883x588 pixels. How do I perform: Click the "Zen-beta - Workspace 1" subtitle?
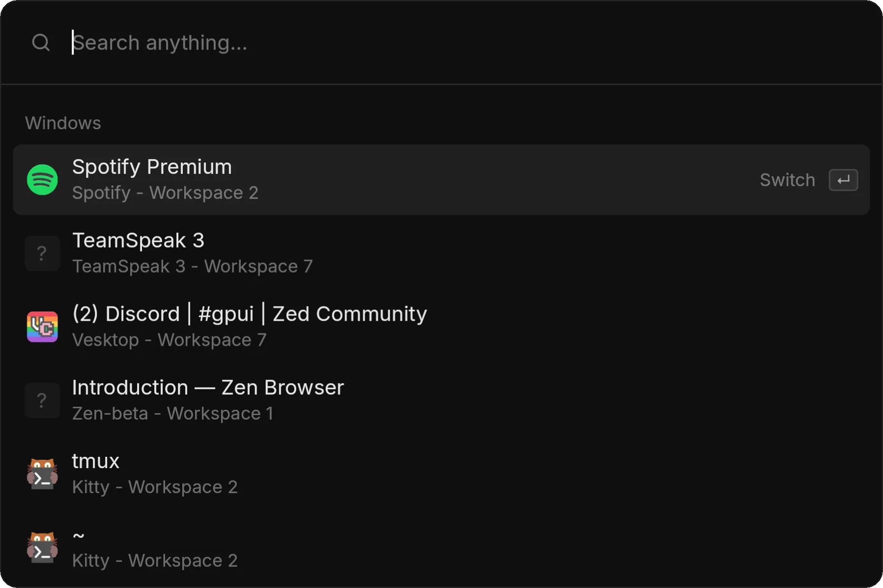tap(172, 414)
